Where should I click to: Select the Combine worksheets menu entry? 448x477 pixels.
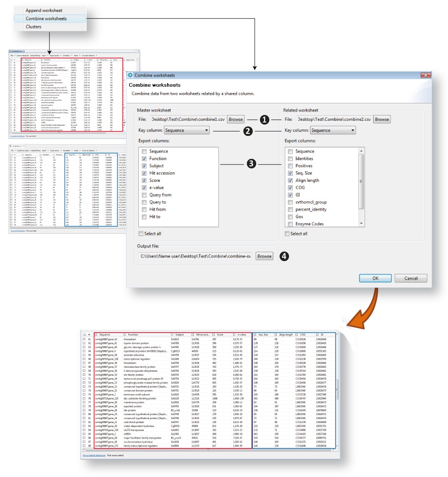[46, 19]
